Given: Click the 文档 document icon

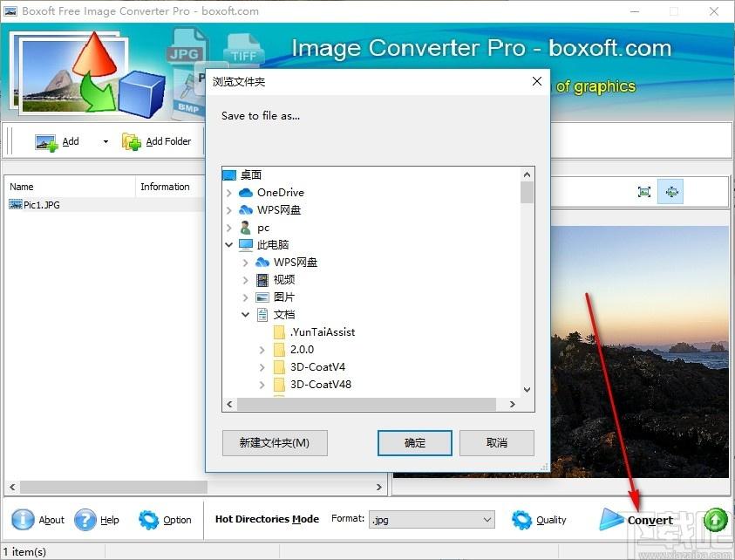Looking at the screenshot, I should 262,315.
